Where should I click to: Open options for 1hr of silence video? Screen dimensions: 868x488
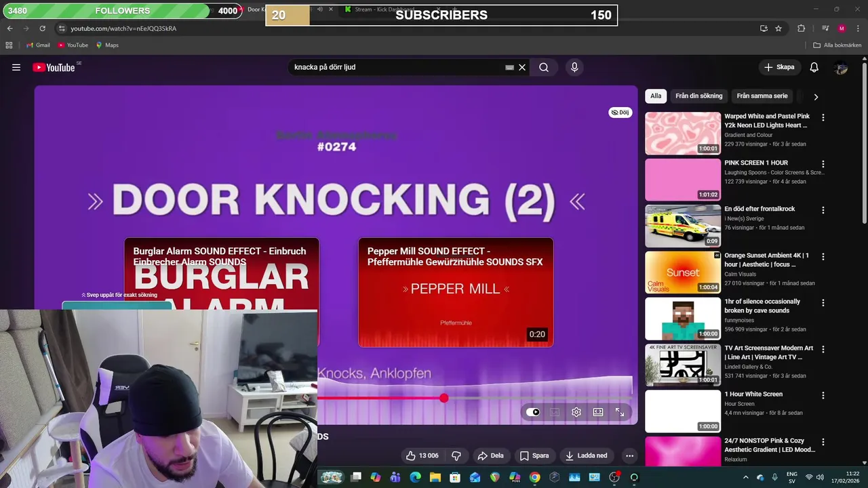pyautogui.click(x=823, y=303)
